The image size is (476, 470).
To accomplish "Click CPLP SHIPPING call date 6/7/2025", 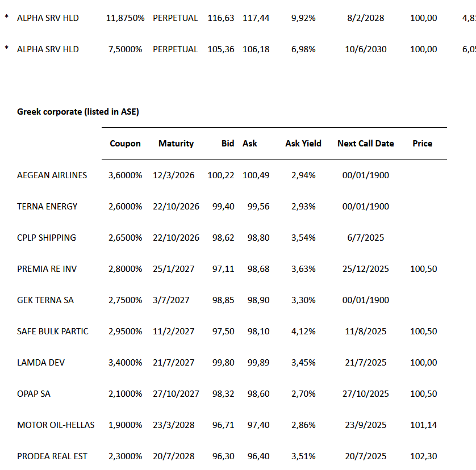I will click(x=366, y=238).
